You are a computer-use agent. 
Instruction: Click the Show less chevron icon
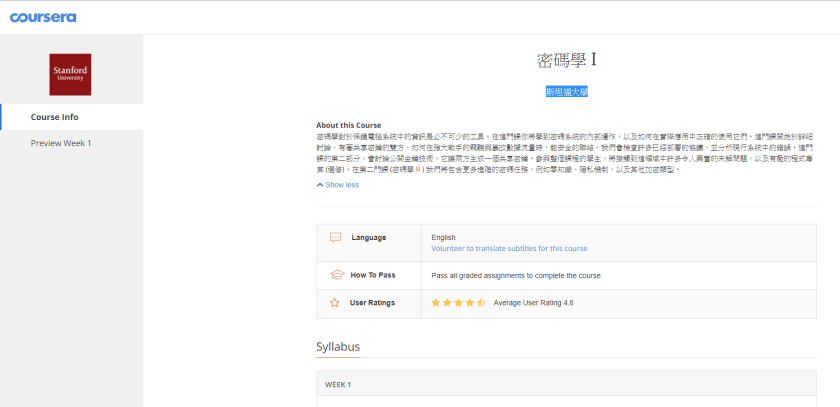[x=320, y=185]
